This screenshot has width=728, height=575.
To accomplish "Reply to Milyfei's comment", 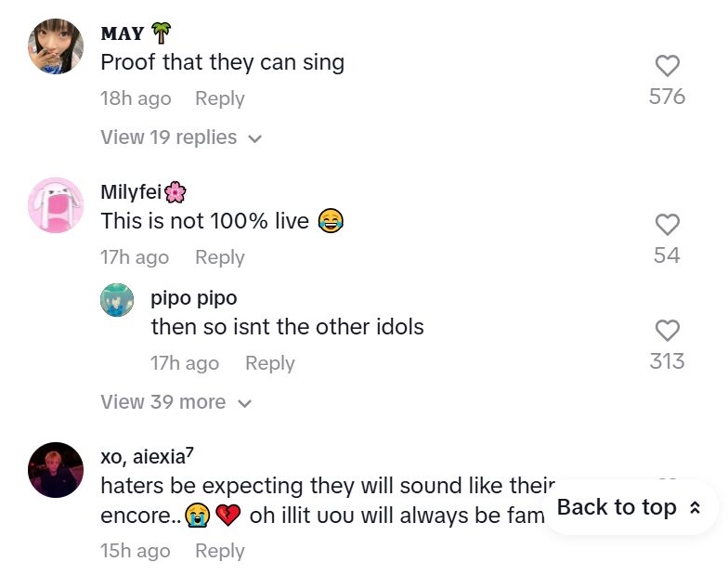I will pyautogui.click(x=220, y=257).
